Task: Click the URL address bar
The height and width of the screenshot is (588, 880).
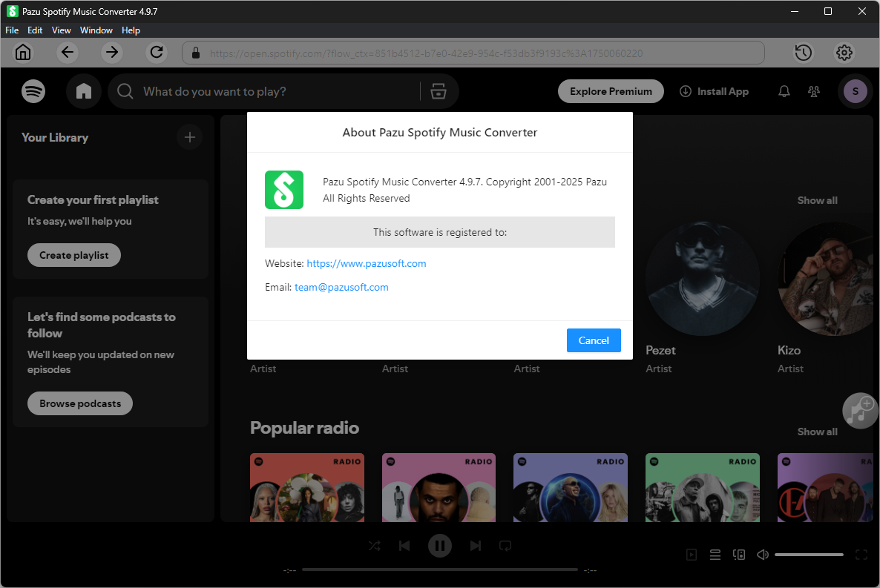Action: (473, 53)
